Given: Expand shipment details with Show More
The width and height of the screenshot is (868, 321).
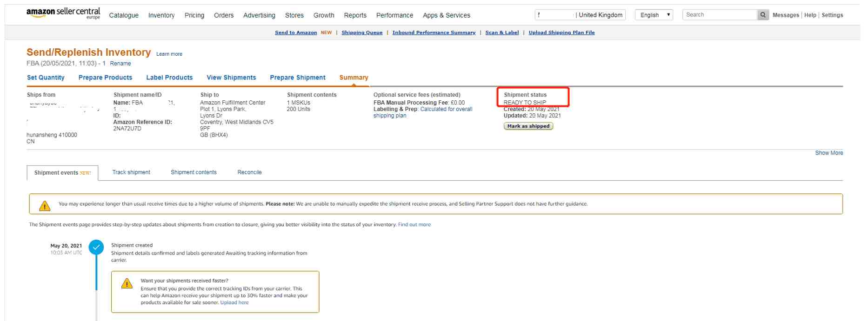Looking at the screenshot, I should 829,153.
